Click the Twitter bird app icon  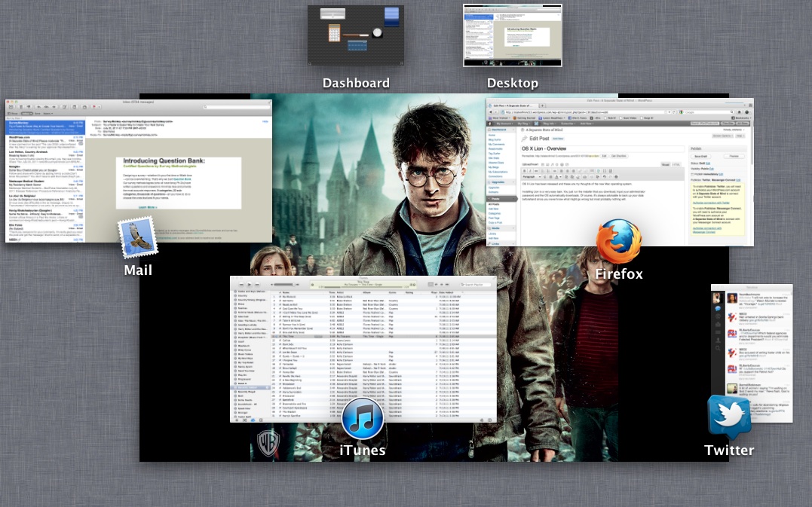(x=729, y=417)
